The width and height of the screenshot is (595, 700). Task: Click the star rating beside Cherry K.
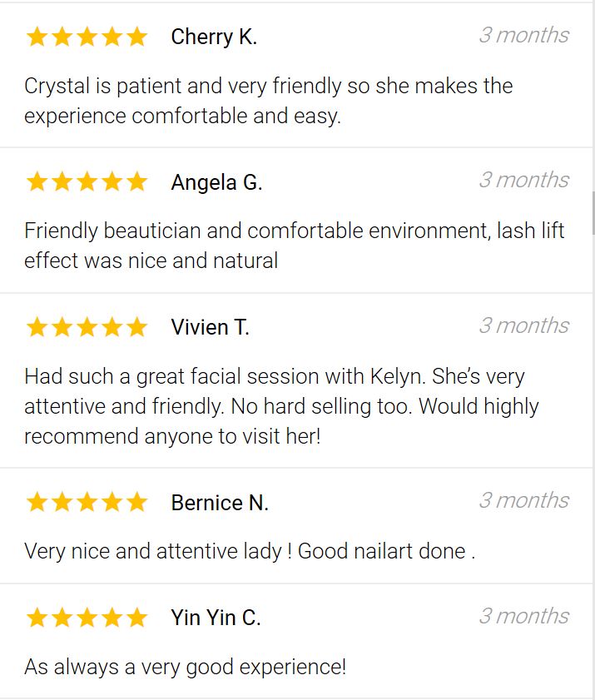tap(87, 37)
